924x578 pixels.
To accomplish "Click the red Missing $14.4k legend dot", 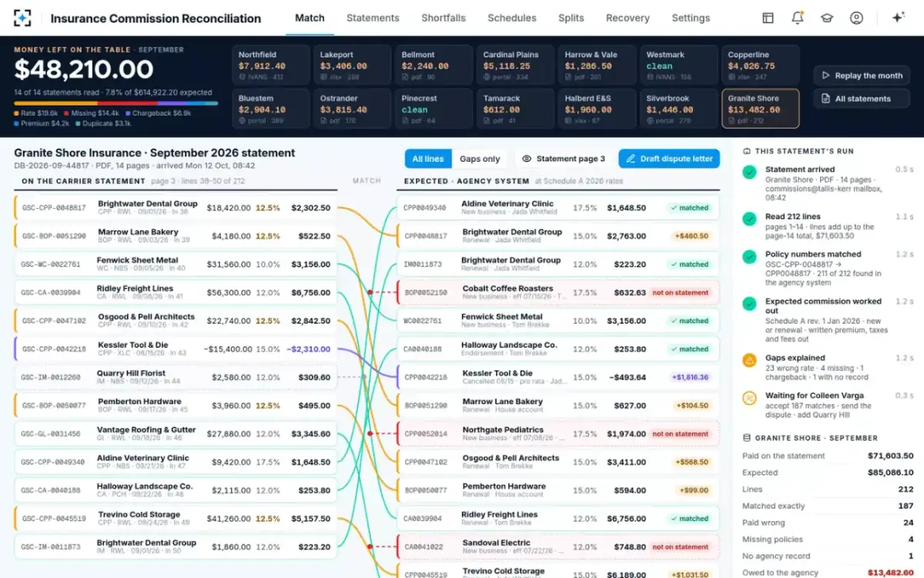I will (x=65, y=113).
